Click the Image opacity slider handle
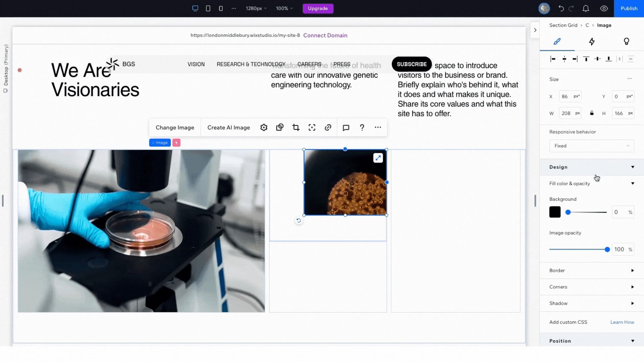Image resolution: width=644 pixels, height=362 pixels. (x=607, y=249)
